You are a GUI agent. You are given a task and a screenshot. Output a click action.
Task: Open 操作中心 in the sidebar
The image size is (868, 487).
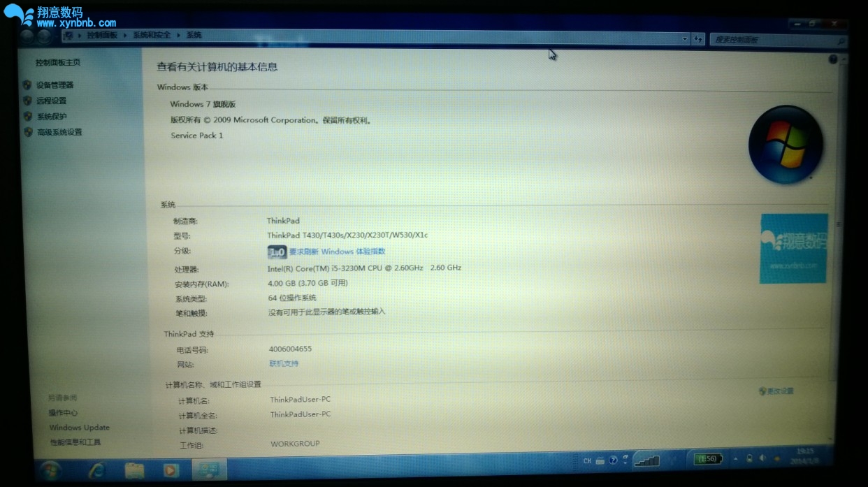pyautogui.click(x=63, y=413)
